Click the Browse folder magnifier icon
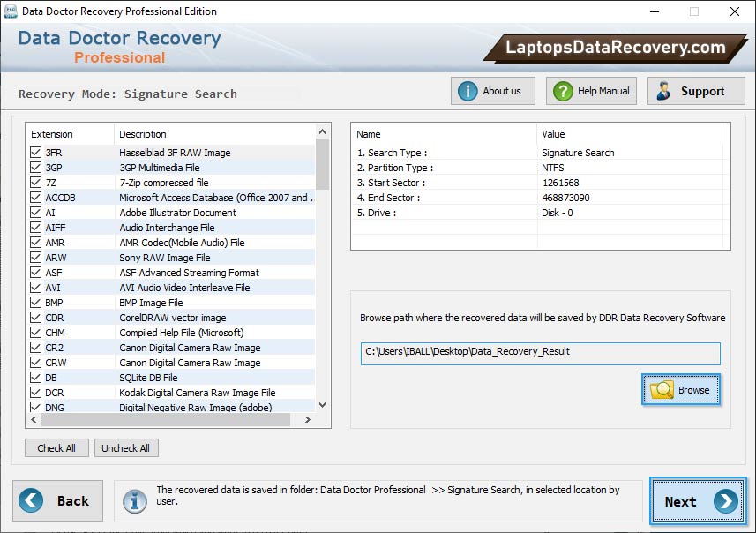 tap(662, 390)
